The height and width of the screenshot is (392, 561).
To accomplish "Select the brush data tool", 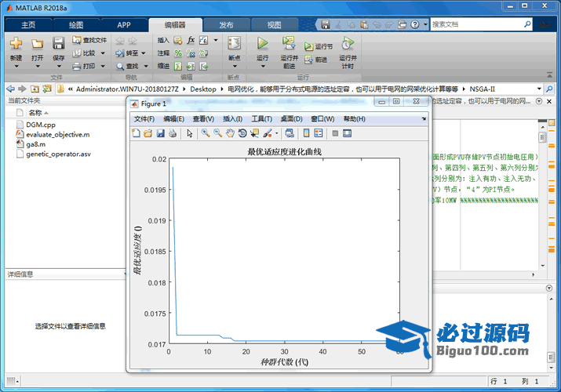I will [x=268, y=133].
